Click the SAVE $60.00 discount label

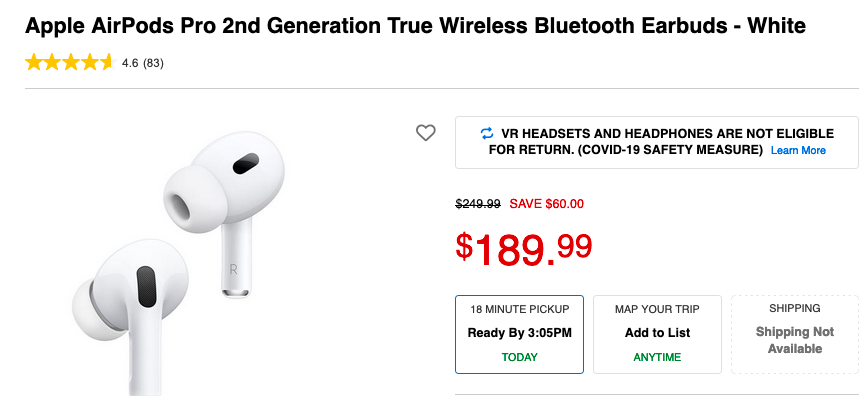point(546,204)
